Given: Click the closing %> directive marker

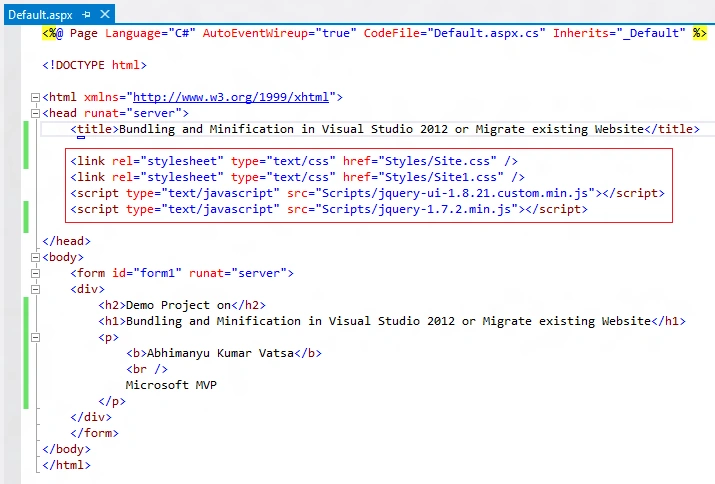Looking at the screenshot, I should (700, 33).
